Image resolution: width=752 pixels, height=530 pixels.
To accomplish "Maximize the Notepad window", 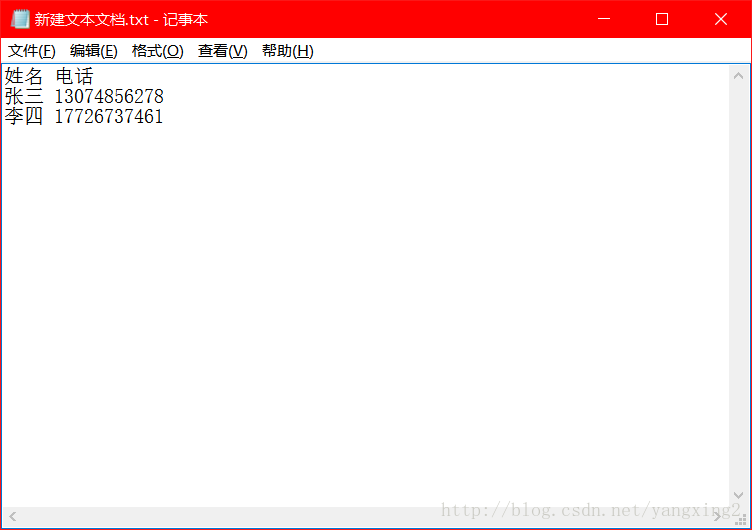I will (662, 19).
